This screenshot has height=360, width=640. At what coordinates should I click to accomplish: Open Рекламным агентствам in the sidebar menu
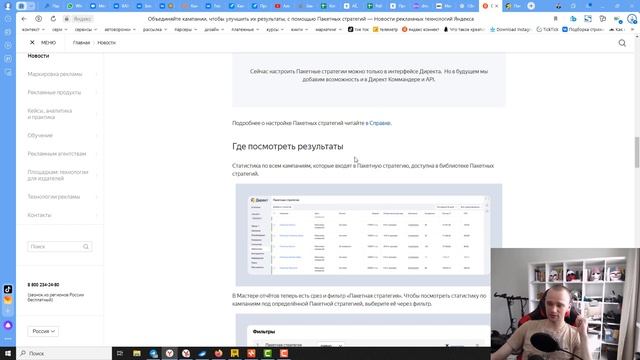click(x=57, y=154)
